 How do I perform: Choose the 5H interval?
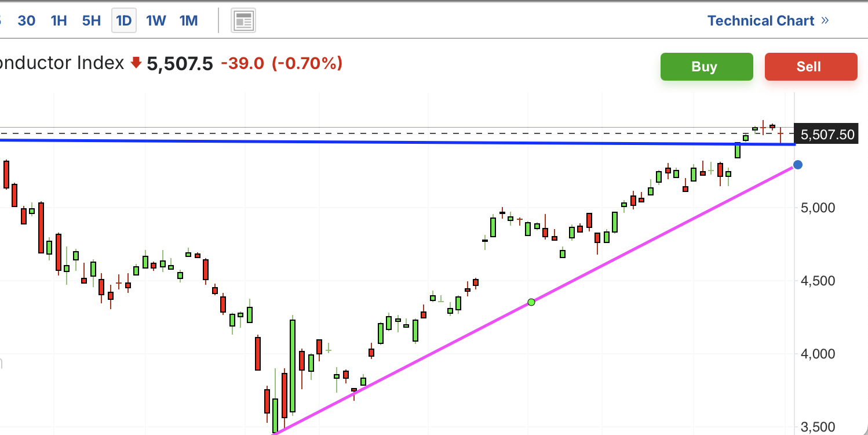(92, 21)
